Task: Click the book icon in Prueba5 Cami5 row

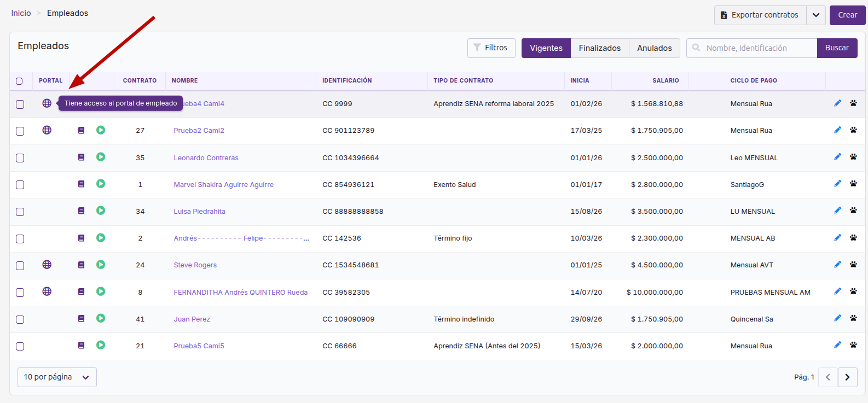Action: (81, 346)
